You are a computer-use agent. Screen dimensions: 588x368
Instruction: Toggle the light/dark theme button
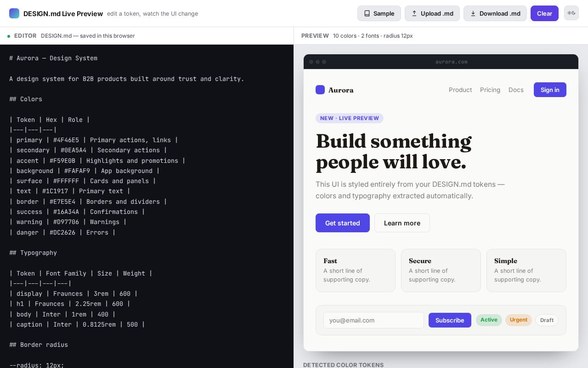click(571, 13)
